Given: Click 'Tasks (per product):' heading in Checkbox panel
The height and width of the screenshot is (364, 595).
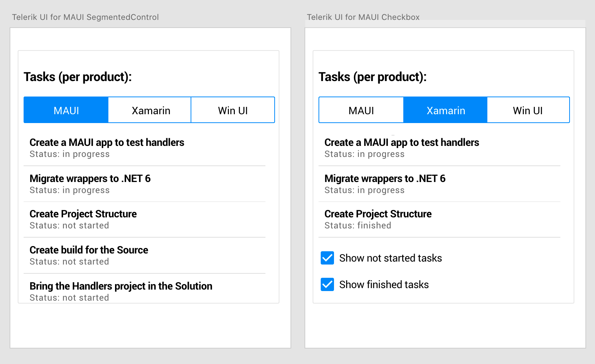Looking at the screenshot, I should [x=373, y=77].
